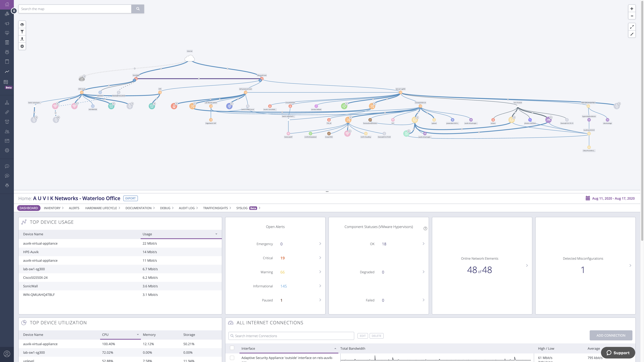Switch to the TRAFFICINSIGHTS tab
This screenshot has width=644, height=362.
pos(215,208)
